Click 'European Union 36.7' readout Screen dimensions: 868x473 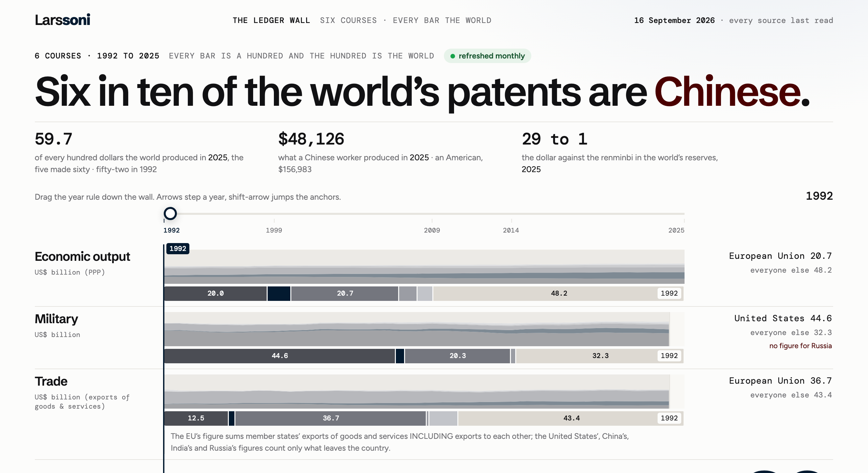[x=780, y=381]
